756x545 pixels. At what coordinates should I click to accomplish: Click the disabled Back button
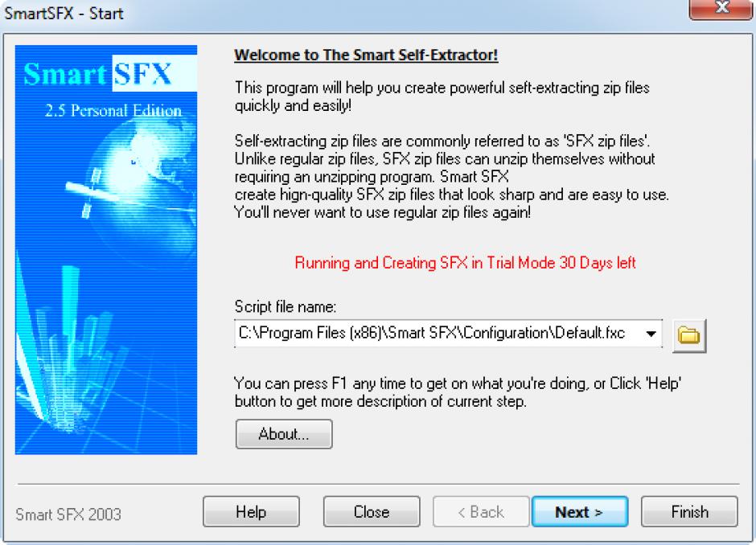coord(481,512)
